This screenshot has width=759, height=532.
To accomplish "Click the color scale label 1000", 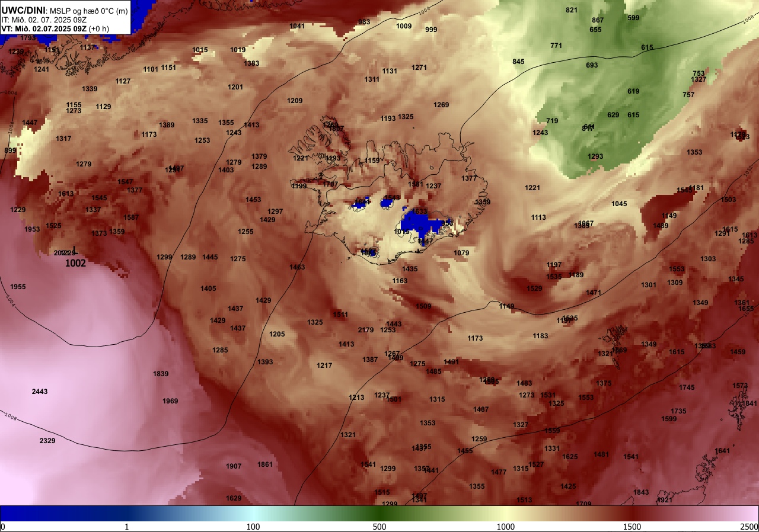I will (506, 527).
